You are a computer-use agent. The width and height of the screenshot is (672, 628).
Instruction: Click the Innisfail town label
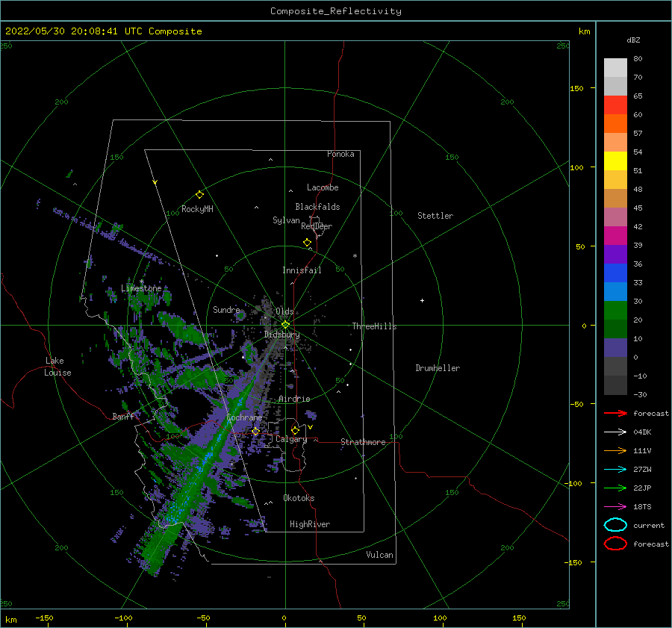coord(302,270)
